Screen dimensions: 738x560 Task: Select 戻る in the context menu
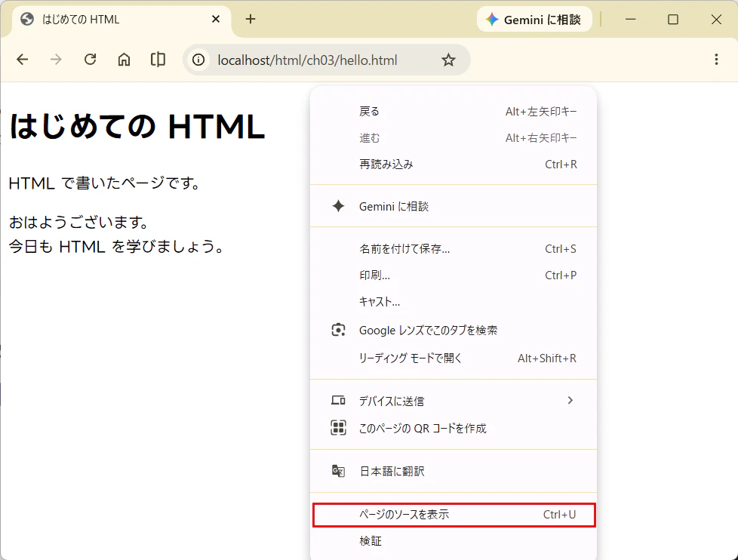coord(454,112)
